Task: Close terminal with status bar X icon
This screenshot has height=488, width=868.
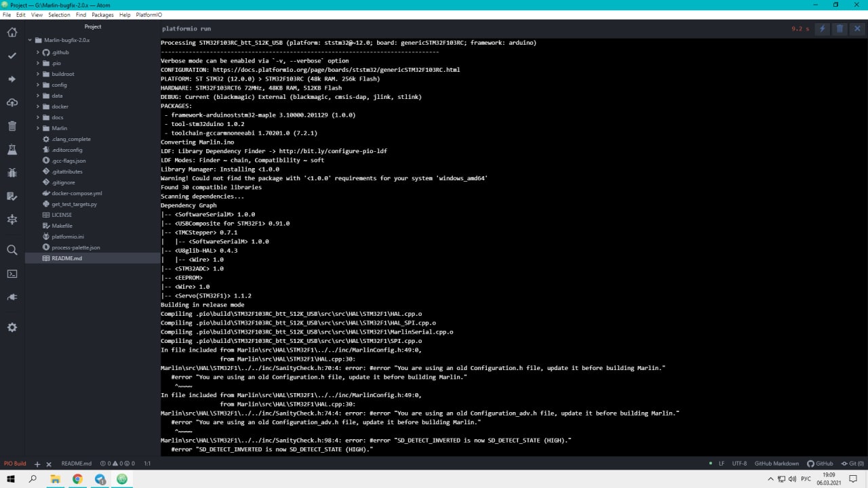Action: click(49, 464)
